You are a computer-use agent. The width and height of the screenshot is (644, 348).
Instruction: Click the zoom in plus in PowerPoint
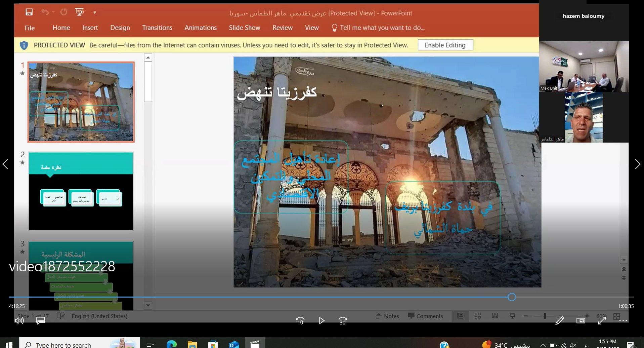tap(587, 316)
